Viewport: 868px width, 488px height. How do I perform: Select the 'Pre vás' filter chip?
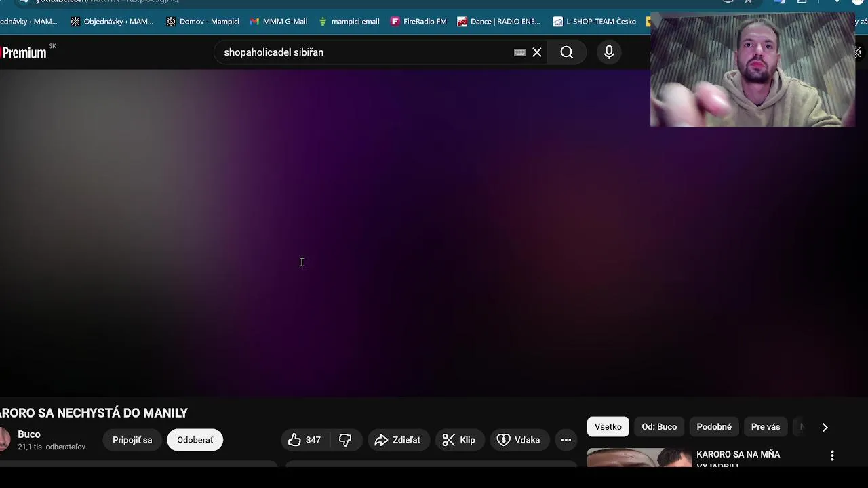click(x=766, y=427)
